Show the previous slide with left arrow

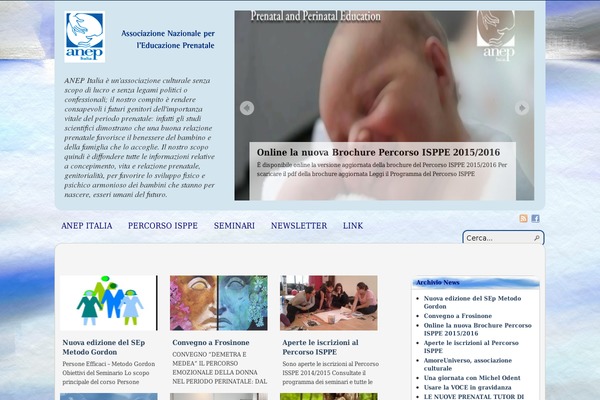pyautogui.click(x=247, y=108)
